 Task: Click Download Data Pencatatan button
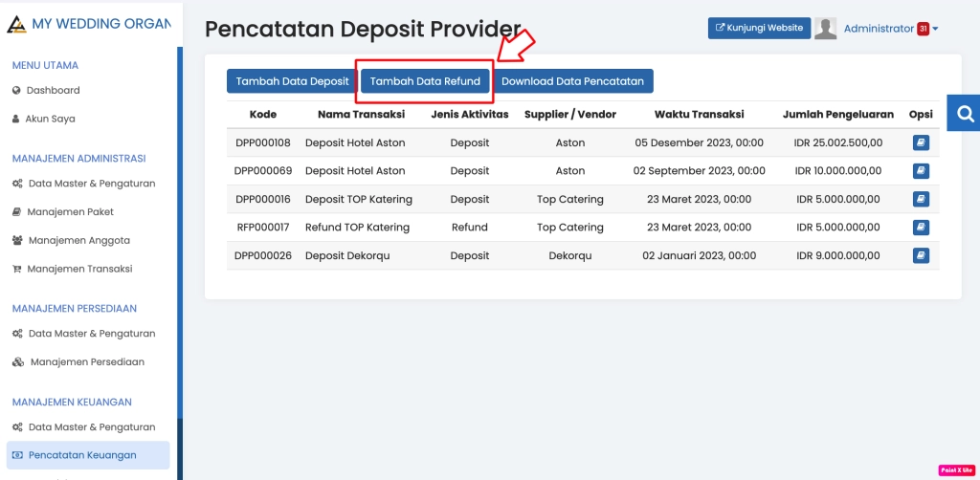point(572,81)
